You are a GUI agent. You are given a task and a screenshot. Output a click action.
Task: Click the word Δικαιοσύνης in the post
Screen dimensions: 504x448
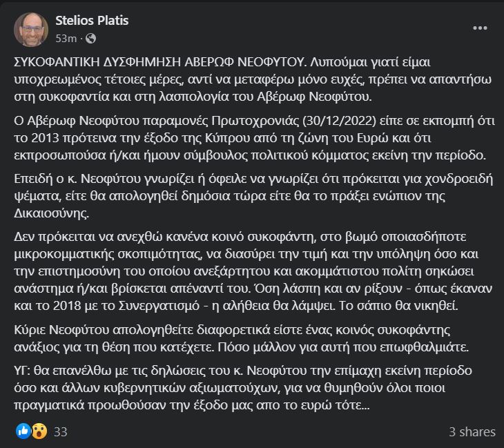point(51,213)
